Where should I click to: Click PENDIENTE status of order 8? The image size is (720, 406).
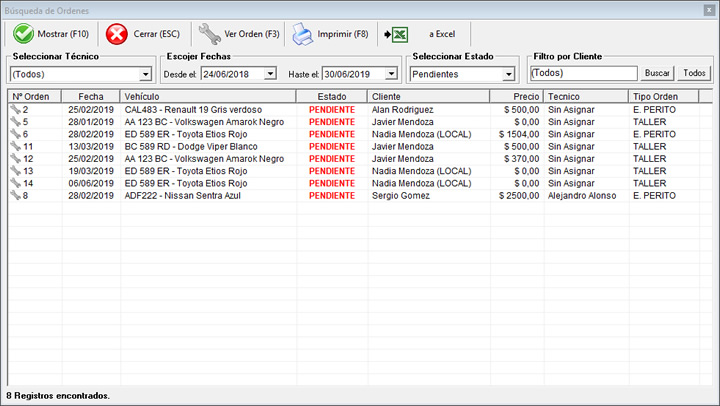click(x=332, y=196)
